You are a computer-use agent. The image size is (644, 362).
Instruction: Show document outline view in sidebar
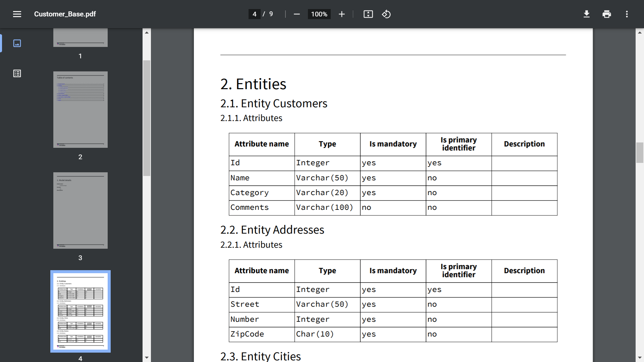click(17, 73)
